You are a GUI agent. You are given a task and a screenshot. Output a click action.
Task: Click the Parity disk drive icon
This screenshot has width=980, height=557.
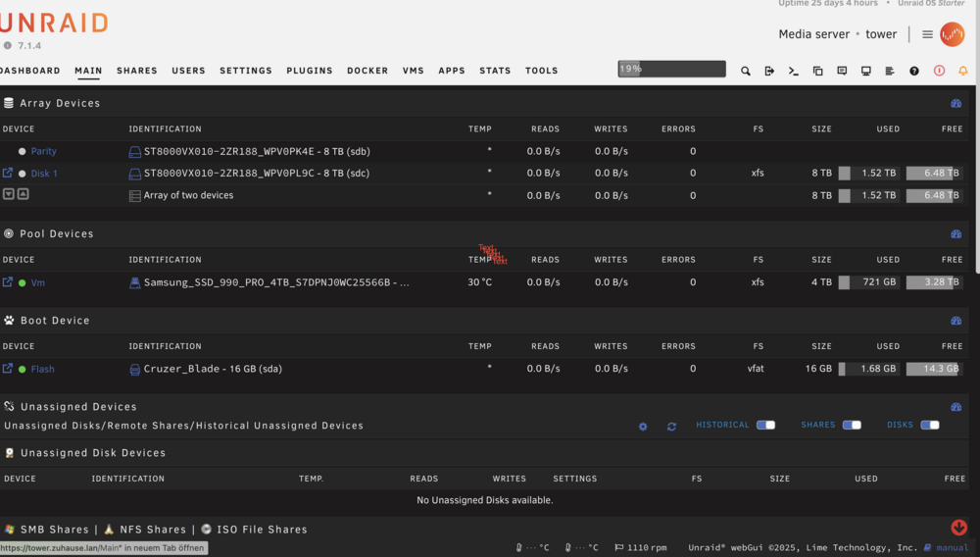134,152
